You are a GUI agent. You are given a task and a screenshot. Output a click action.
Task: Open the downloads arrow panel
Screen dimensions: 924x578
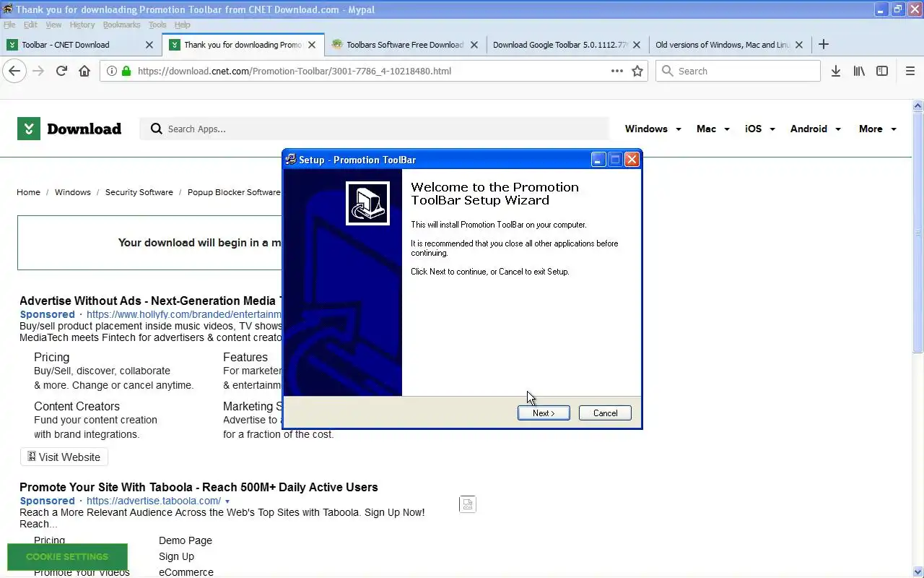click(x=836, y=71)
